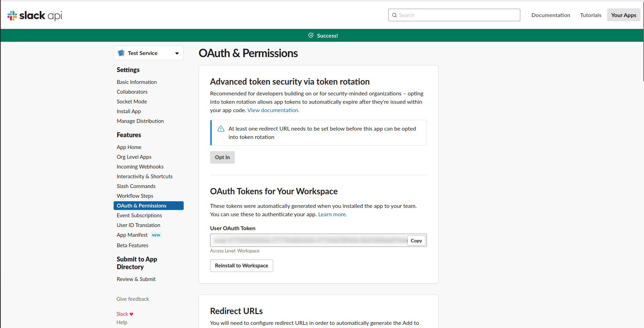Screen dimensions: 644x328
Task: Click Give feedback link
Action: click(x=132, y=299)
